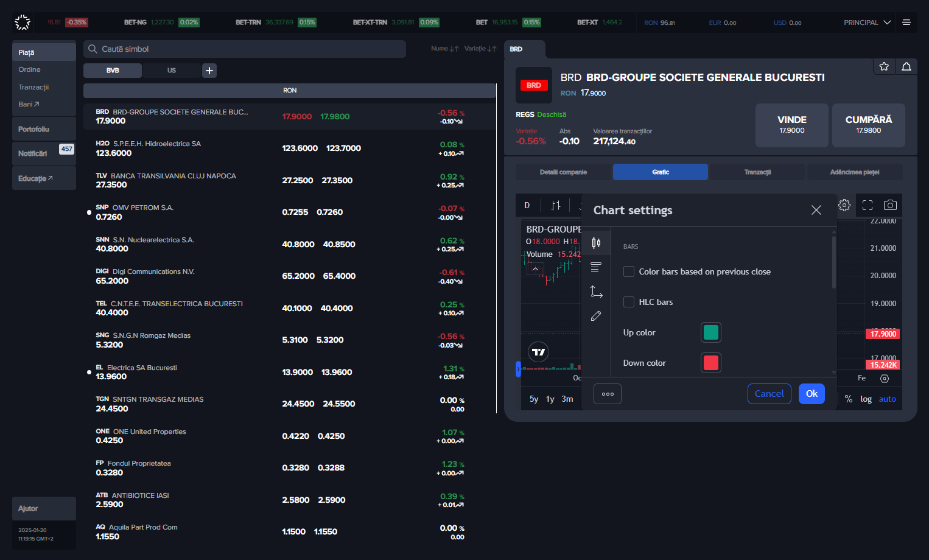This screenshot has width=929, height=560.
Task: Enable Color bars based on previous close
Action: coord(629,271)
